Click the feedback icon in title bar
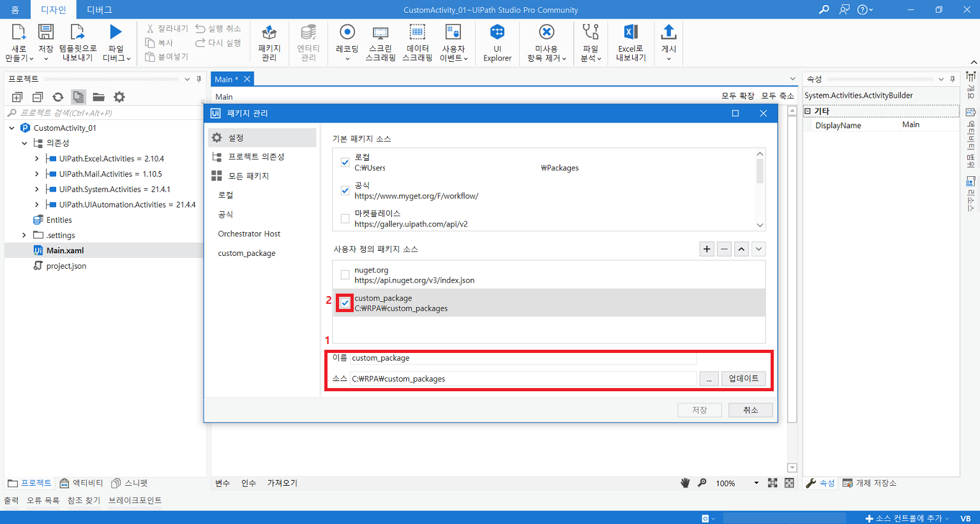 [x=845, y=10]
